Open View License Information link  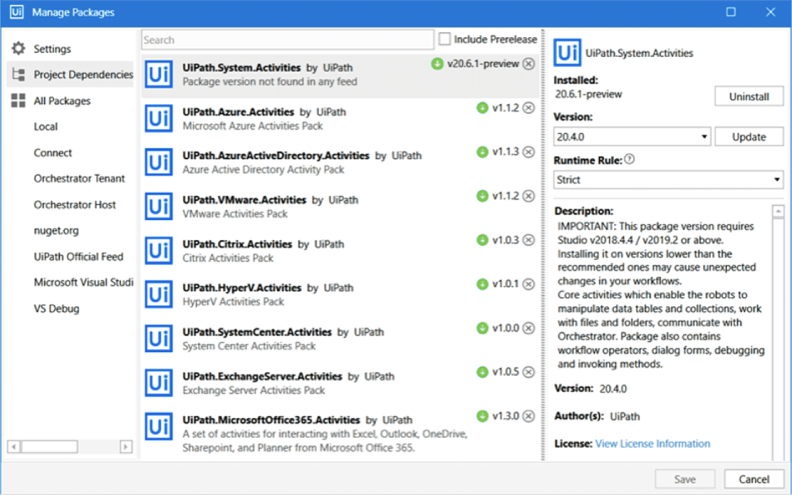653,443
